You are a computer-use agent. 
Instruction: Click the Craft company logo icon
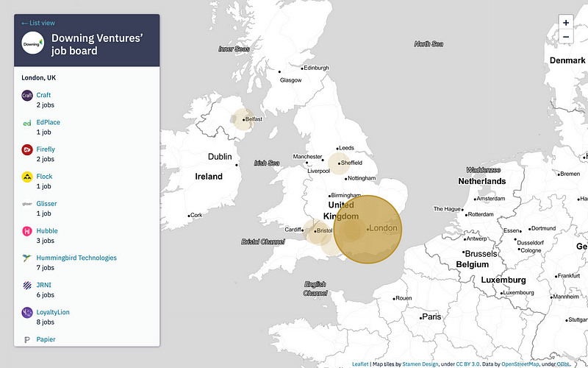[26, 95]
